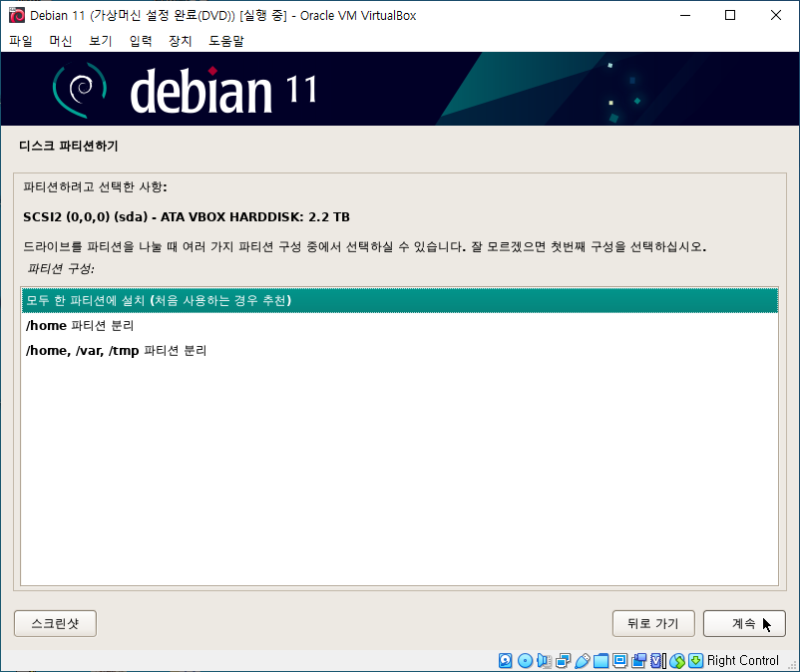This screenshot has width=800, height=672.
Task: Select /home 파티션 분리 option
Action: pos(400,325)
